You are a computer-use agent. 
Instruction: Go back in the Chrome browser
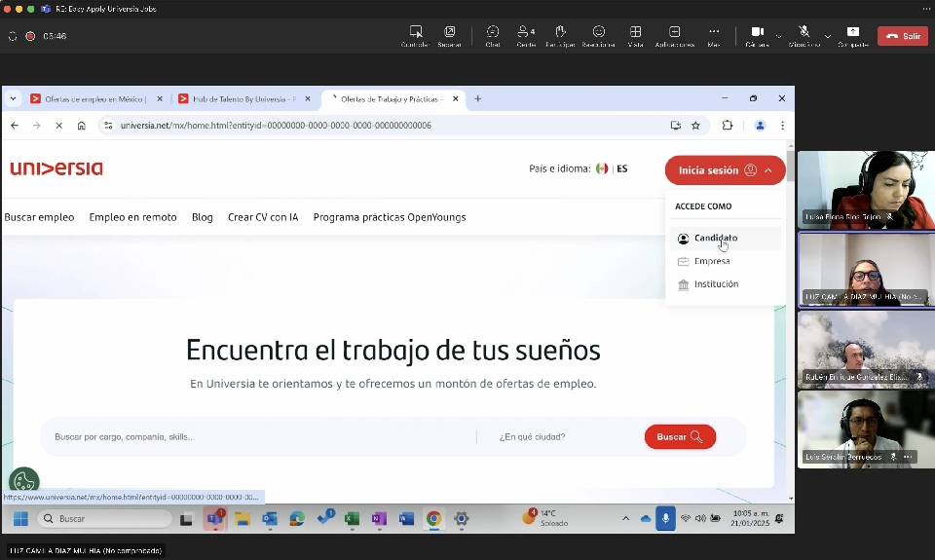pyautogui.click(x=15, y=126)
